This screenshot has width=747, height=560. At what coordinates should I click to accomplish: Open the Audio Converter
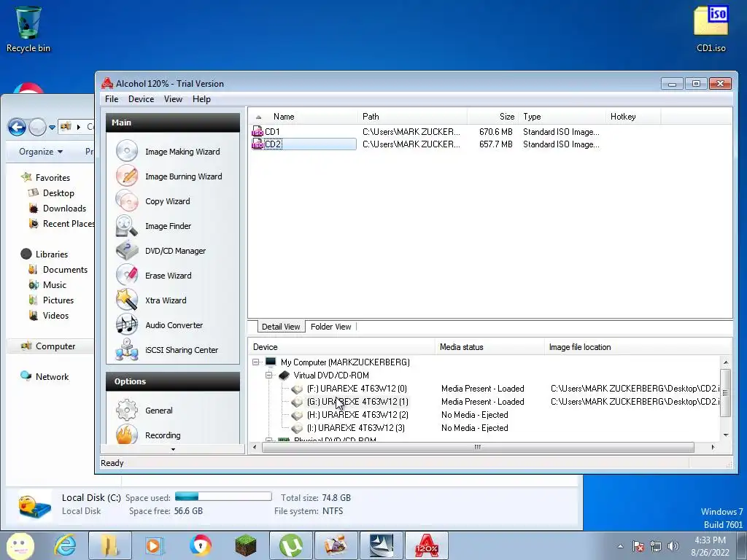click(160, 324)
